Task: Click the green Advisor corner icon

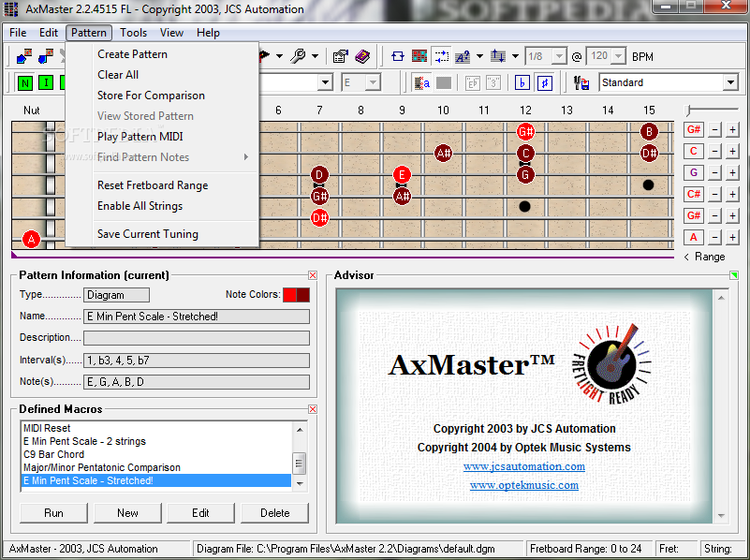Action: click(x=734, y=275)
